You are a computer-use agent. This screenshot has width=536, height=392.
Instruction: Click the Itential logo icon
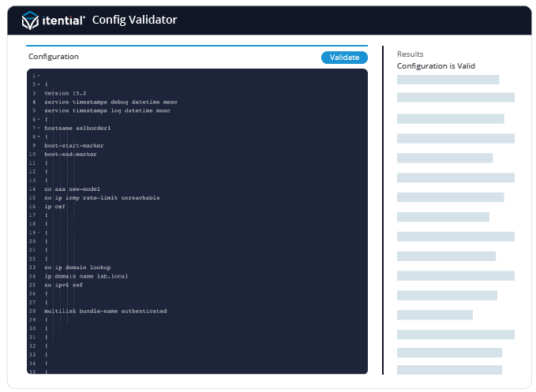tap(30, 21)
